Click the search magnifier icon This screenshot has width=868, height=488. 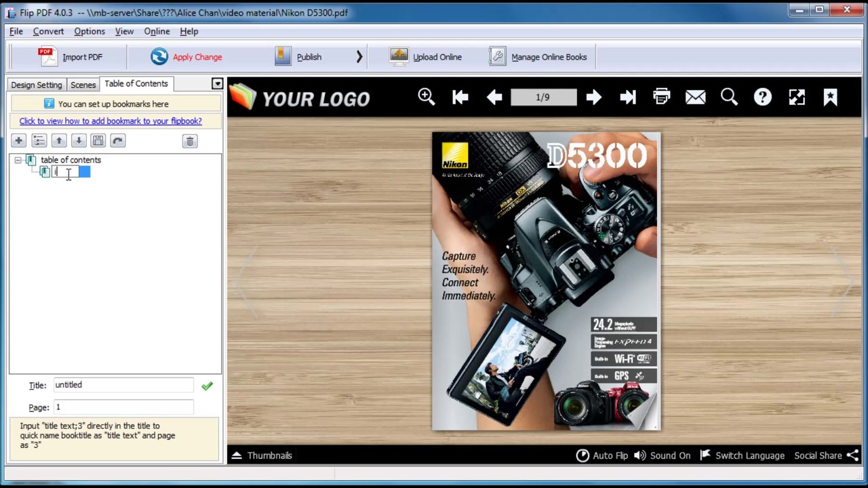coord(729,97)
